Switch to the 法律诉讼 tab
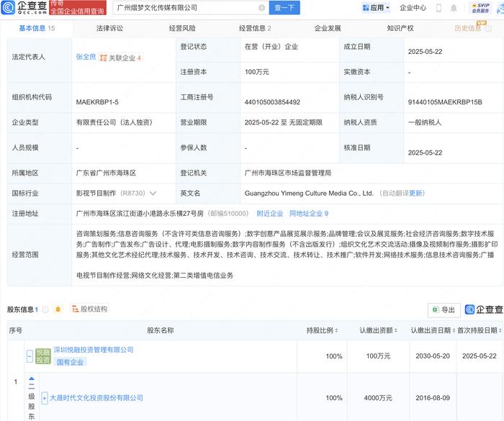This screenshot has height=421, width=504. [109, 28]
